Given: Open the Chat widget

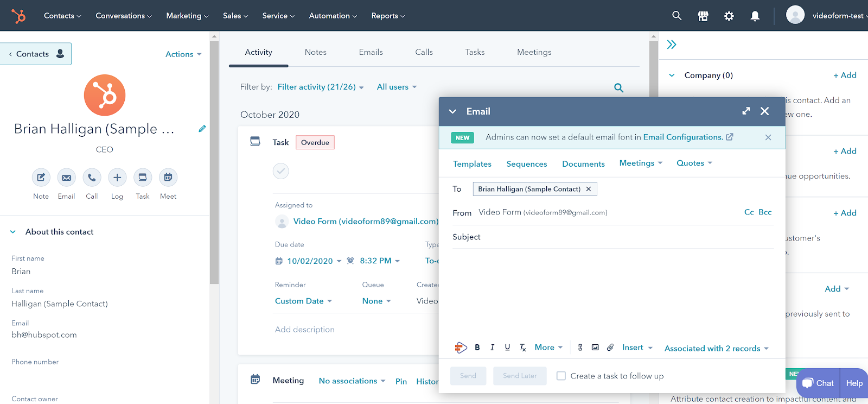Looking at the screenshot, I should click(x=818, y=383).
